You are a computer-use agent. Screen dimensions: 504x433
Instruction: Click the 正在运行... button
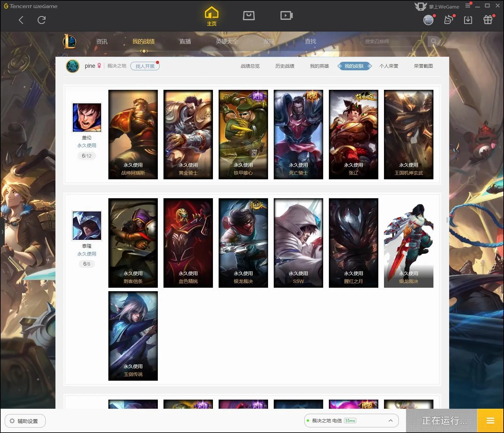point(442,420)
